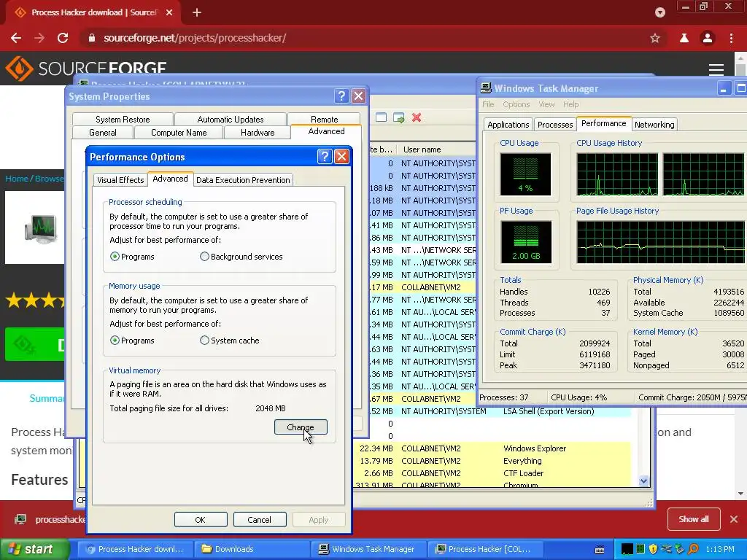The image size is (747, 560).
Task: Switch to Processes tab in Task Manager
Action: click(x=555, y=124)
